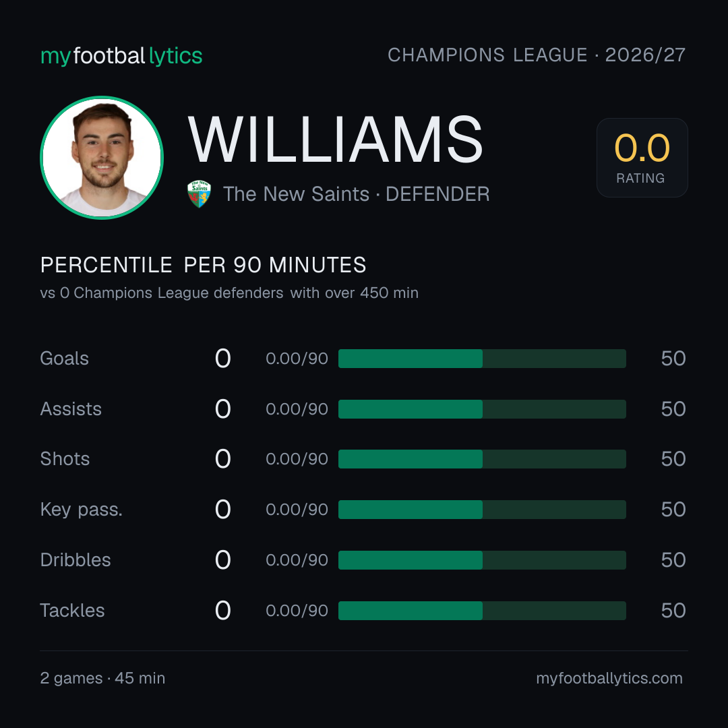Click the myfootballytics logo at top
Viewport: 728px width, 728px height.
(x=121, y=56)
